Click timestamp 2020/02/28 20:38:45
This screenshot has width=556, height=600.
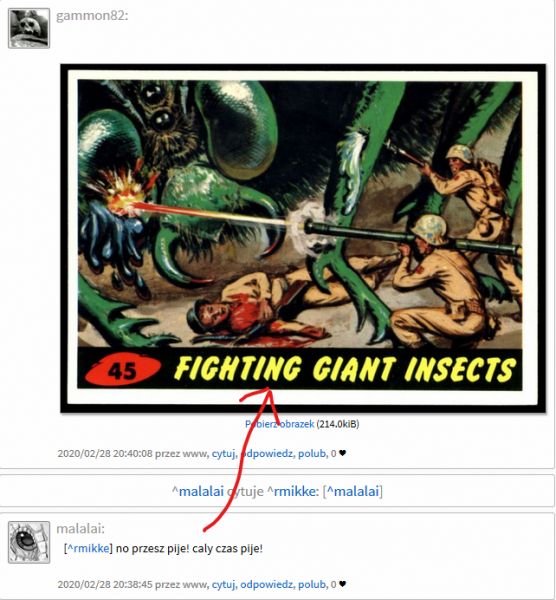(x=105, y=584)
